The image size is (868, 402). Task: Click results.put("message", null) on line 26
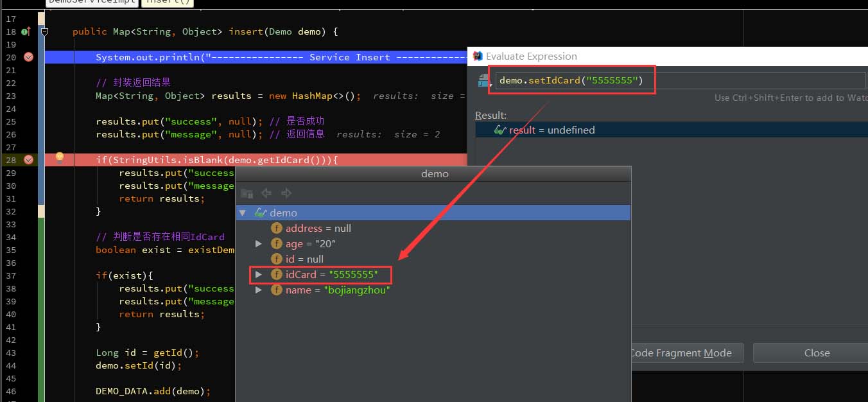180,134
